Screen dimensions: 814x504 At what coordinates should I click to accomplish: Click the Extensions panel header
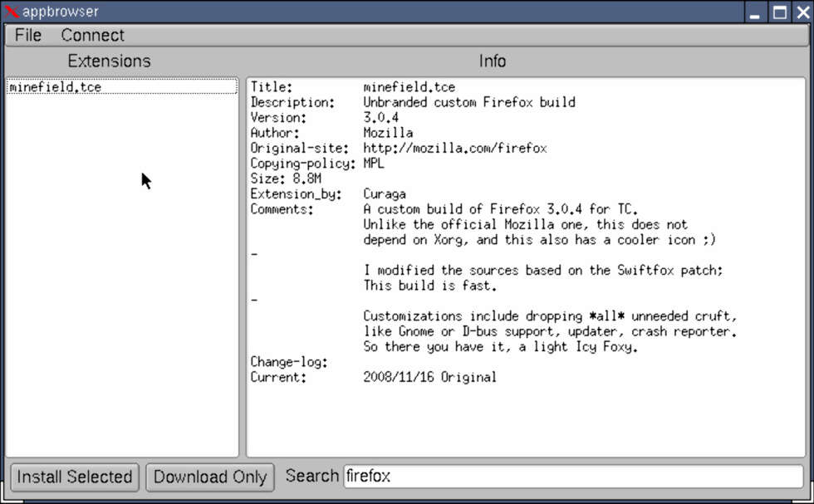[109, 61]
